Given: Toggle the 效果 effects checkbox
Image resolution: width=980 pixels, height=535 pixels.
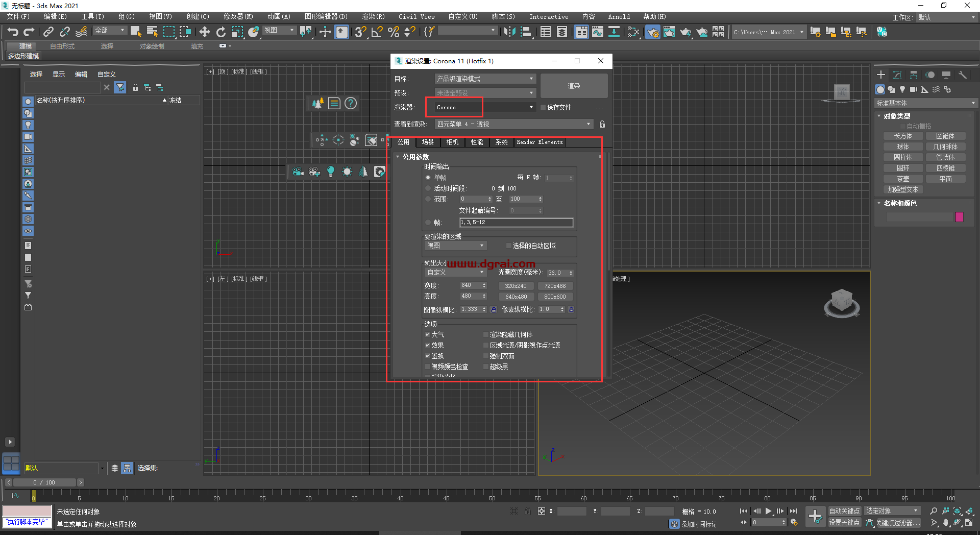Looking at the screenshot, I should 427,345.
